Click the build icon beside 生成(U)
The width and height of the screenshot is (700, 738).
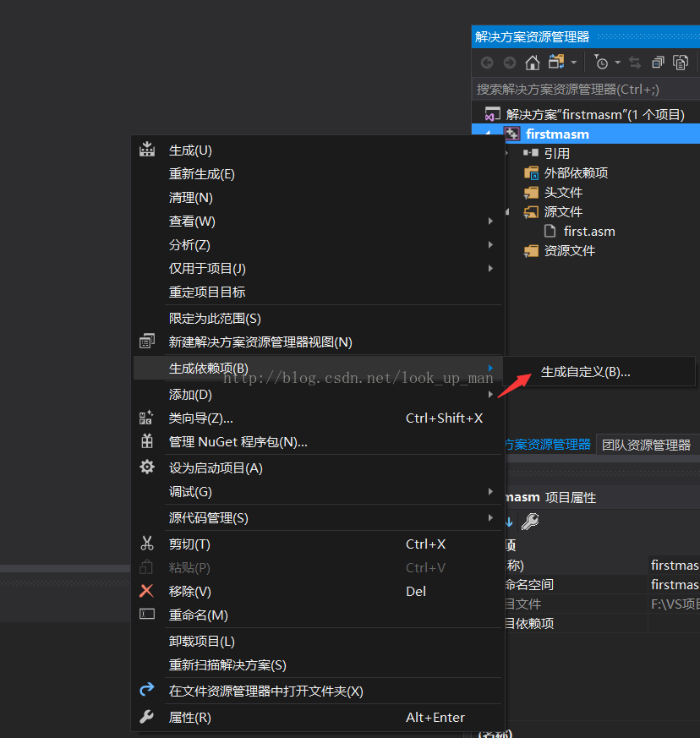point(147,149)
